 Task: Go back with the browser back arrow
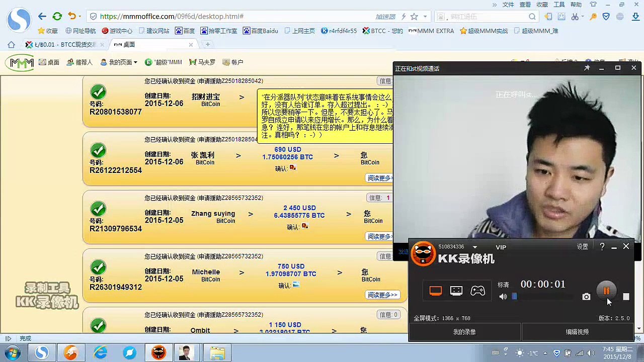click(42, 16)
